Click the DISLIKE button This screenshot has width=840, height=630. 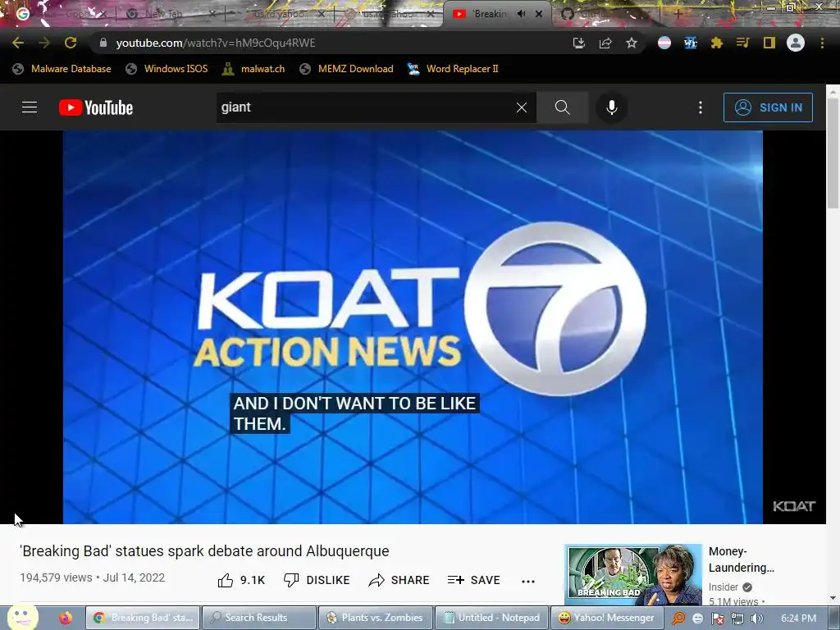(317, 580)
